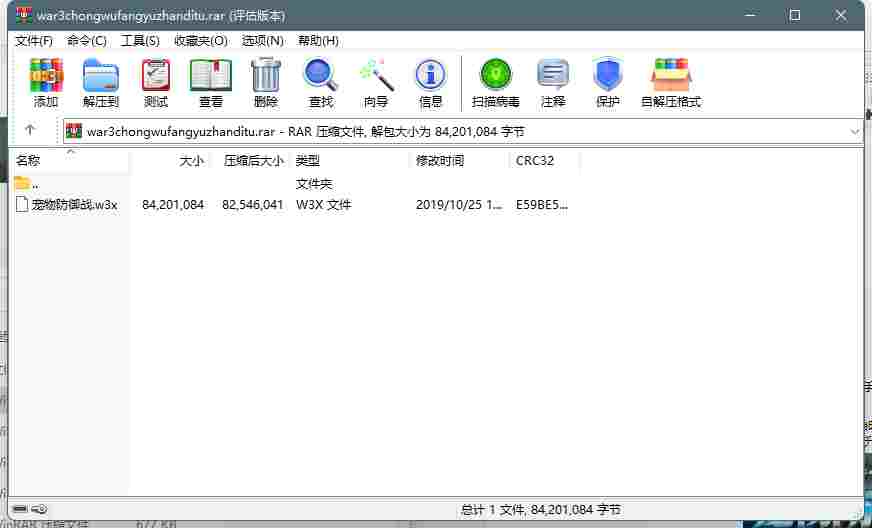Sort by Type (类型) column header
This screenshot has width=872, height=528.
[x=349, y=161]
